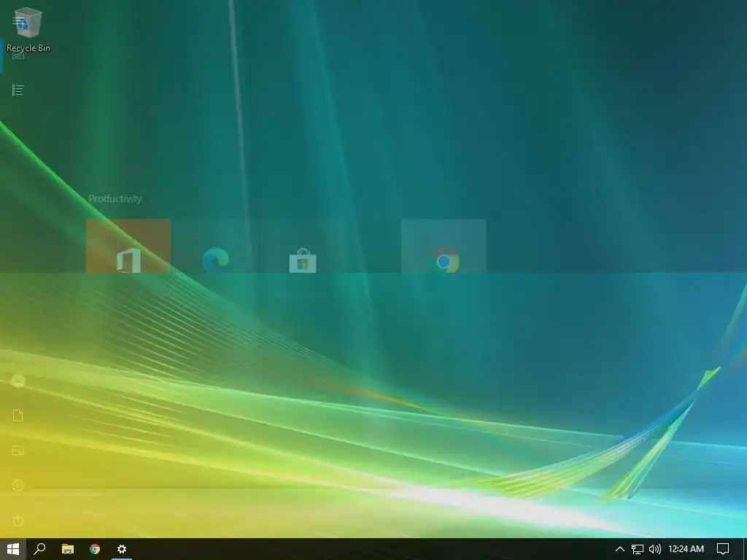
Task: Open Settings gear in Start menu sidebar
Action: tap(18, 485)
